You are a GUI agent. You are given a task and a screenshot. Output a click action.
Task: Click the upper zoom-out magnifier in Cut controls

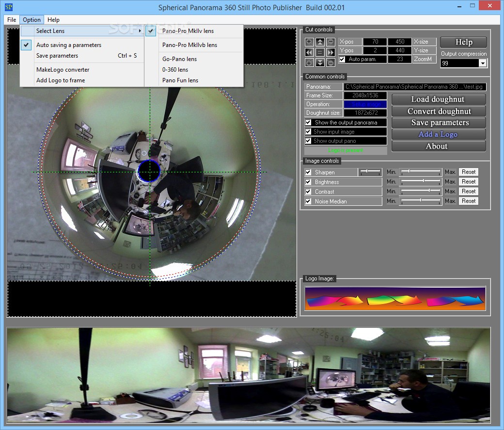coord(331,42)
